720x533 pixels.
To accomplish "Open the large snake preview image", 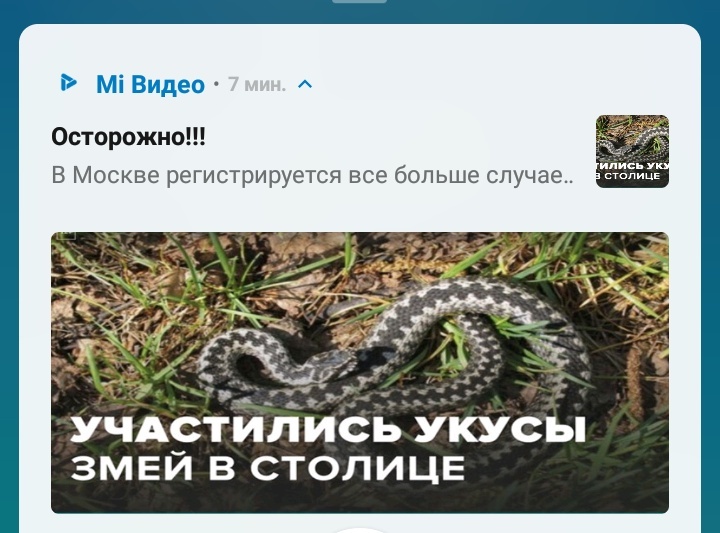I will click(x=360, y=373).
